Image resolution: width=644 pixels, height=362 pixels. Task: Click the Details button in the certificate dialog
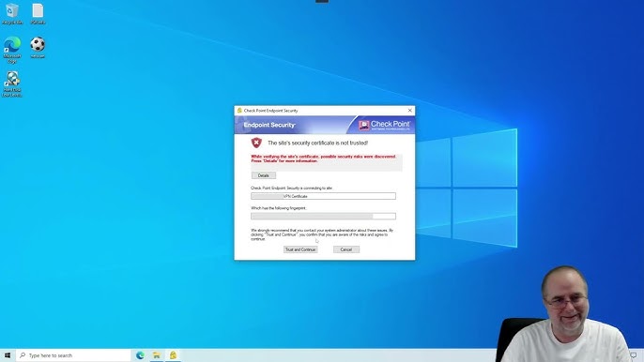[x=263, y=175]
